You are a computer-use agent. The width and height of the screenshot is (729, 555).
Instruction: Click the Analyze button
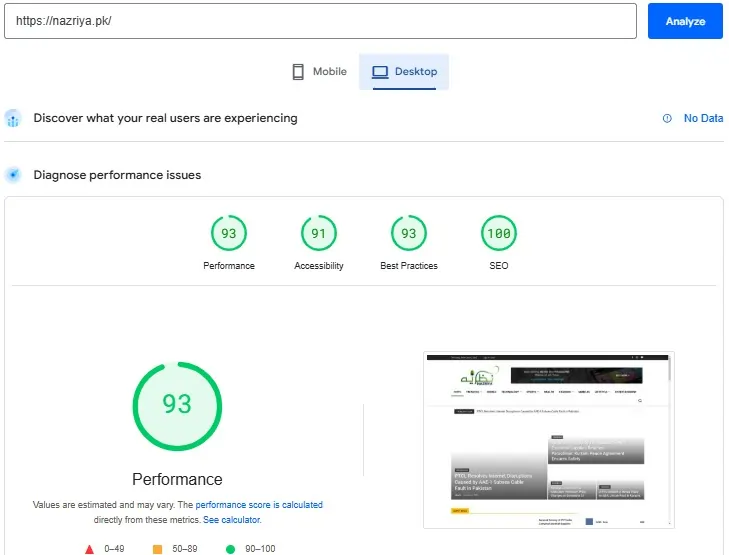(685, 21)
